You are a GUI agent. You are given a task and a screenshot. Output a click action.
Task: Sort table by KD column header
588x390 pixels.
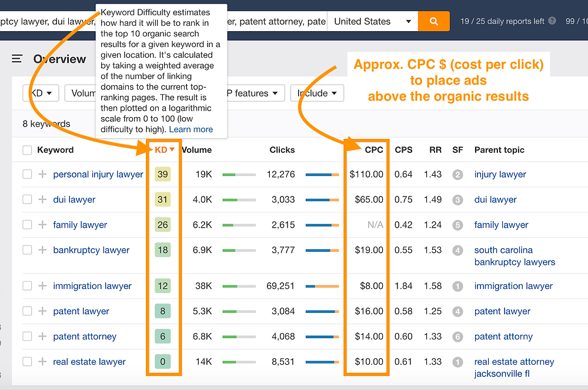[164, 149]
